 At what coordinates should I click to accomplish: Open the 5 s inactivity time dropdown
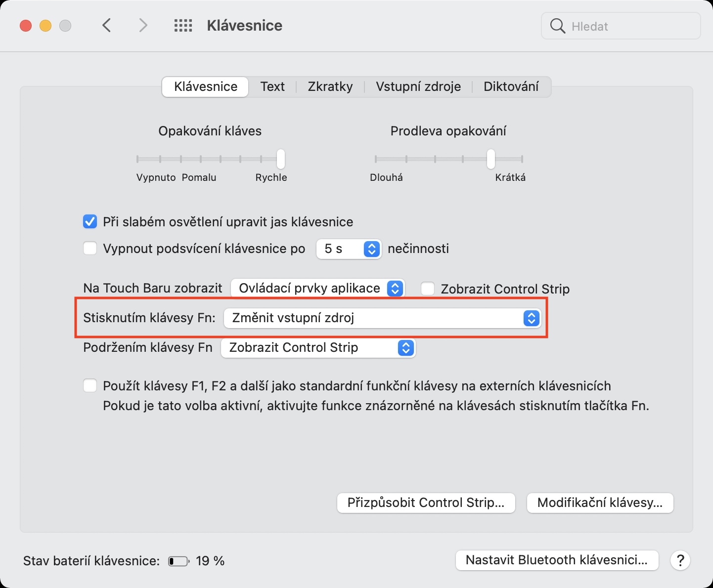pyautogui.click(x=349, y=249)
